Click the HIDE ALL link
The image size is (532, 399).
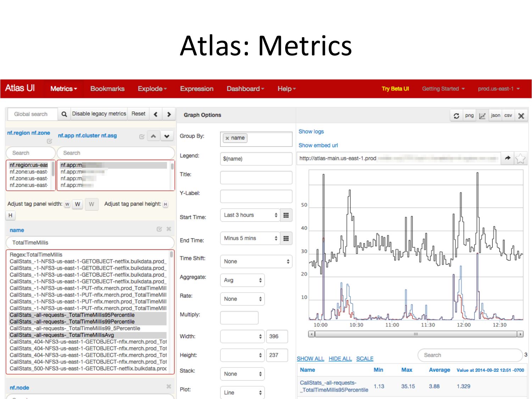tap(340, 359)
